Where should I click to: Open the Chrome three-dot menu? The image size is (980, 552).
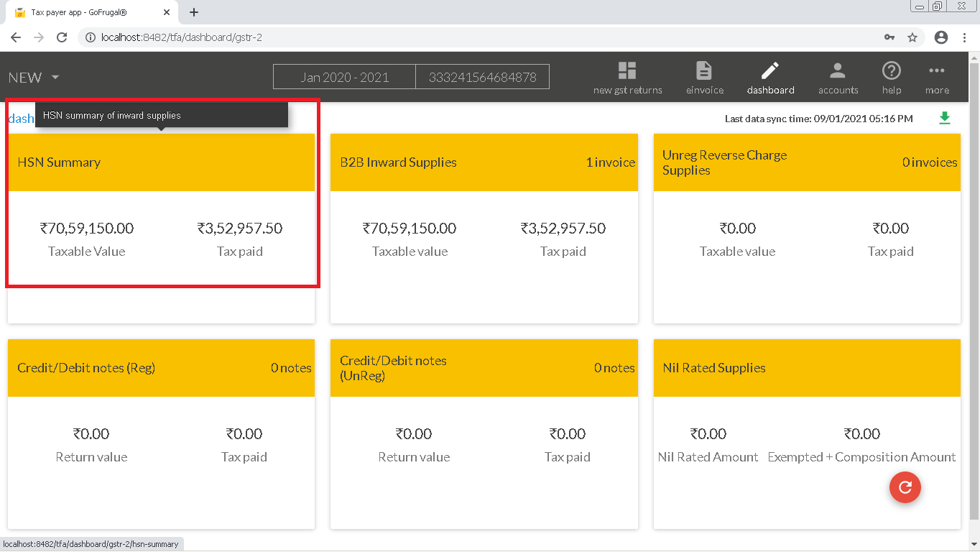click(x=964, y=37)
